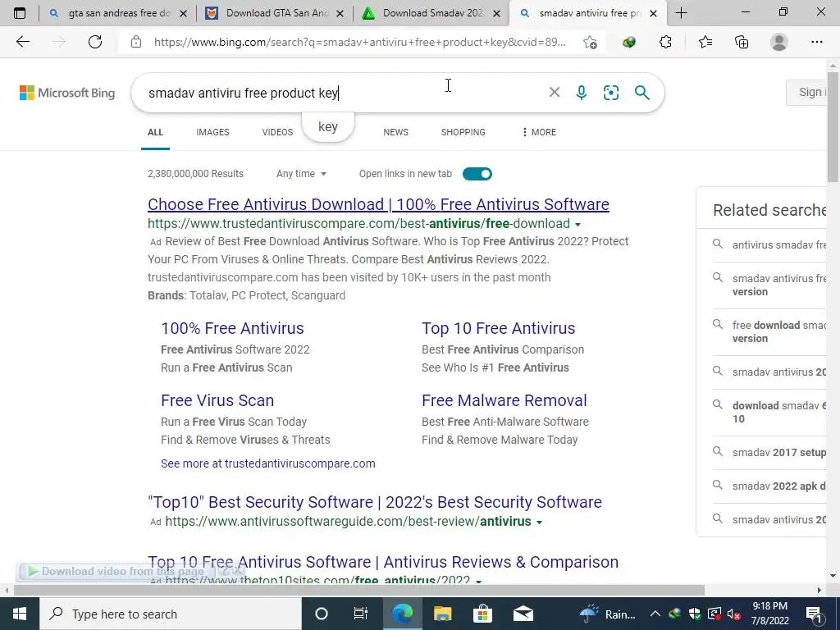840x630 pixels.
Task: Select the key autocomplete suggestion
Action: pos(328,127)
